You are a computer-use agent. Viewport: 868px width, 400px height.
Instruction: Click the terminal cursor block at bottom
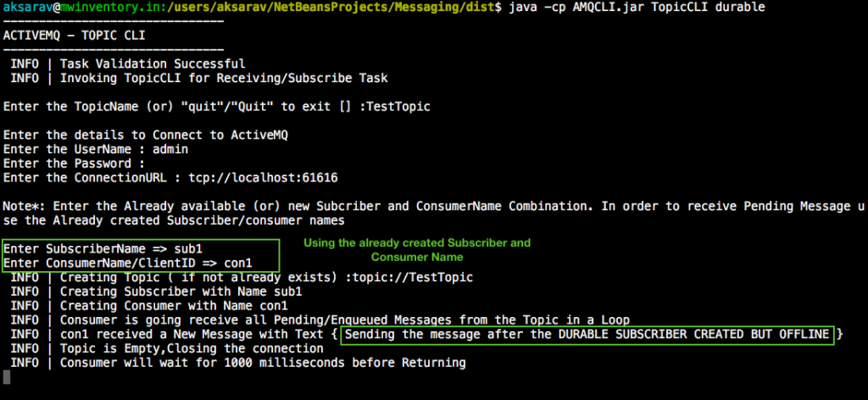pos(7,377)
